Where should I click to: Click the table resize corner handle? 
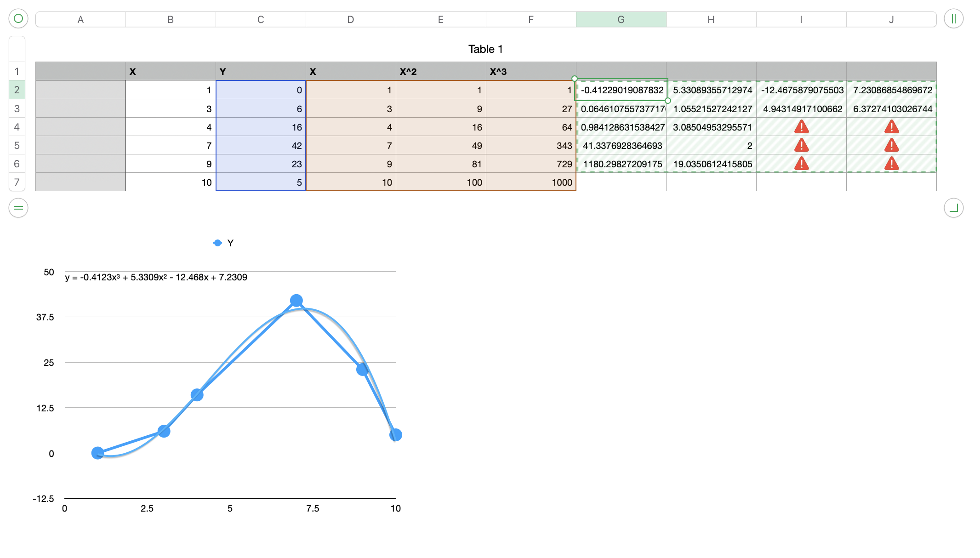coord(953,208)
